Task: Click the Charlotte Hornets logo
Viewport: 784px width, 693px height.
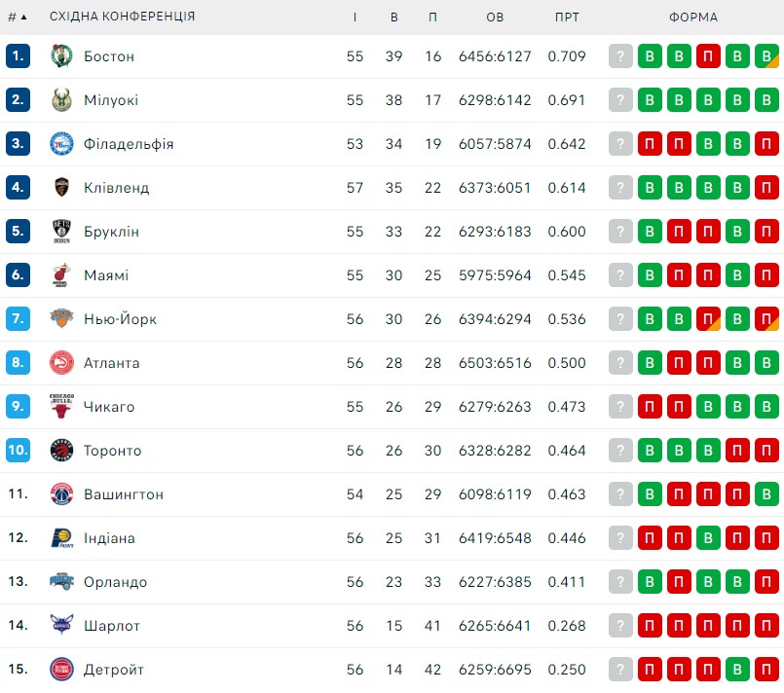Action: [x=61, y=625]
